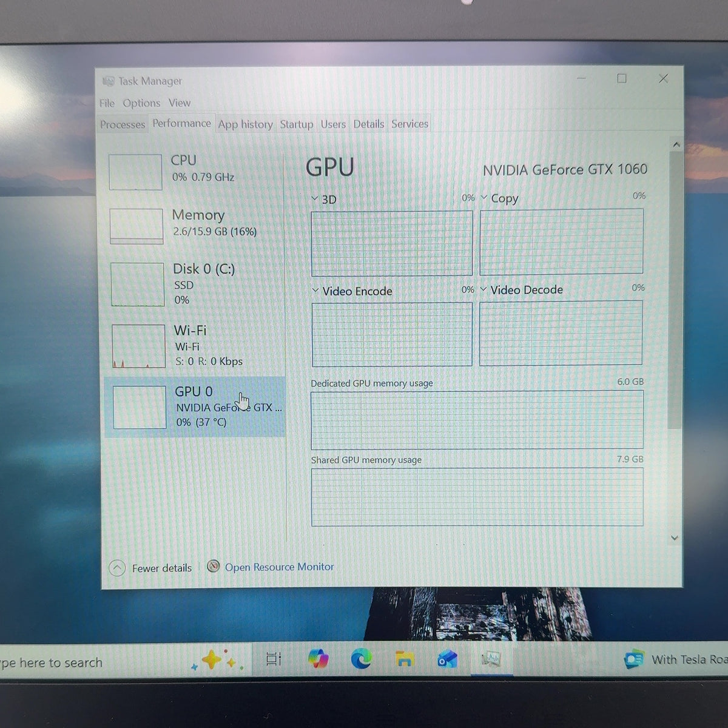The width and height of the screenshot is (728, 728).
Task: Select the Disk 0 (C:) mini graph
Action: (138, 284)
